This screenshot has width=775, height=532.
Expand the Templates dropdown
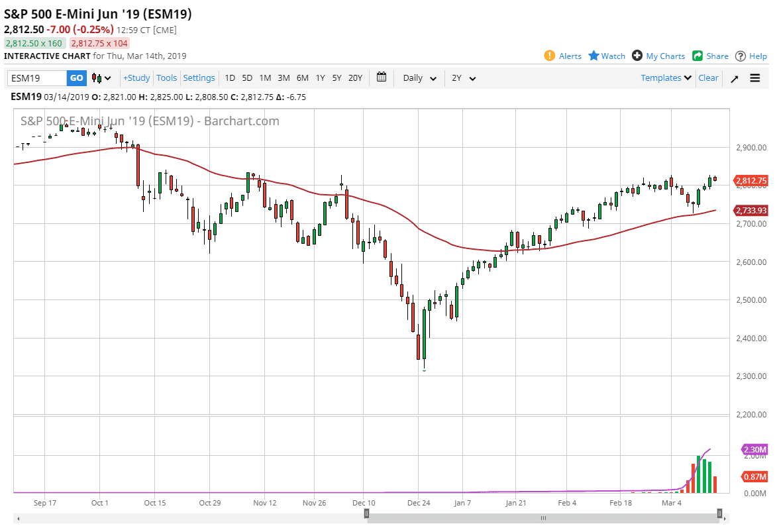662,78
